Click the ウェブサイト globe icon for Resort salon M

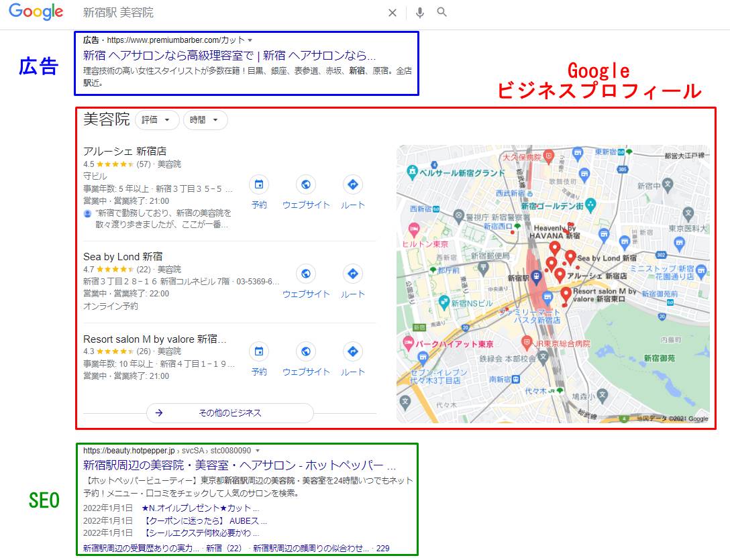click(306, 351)
